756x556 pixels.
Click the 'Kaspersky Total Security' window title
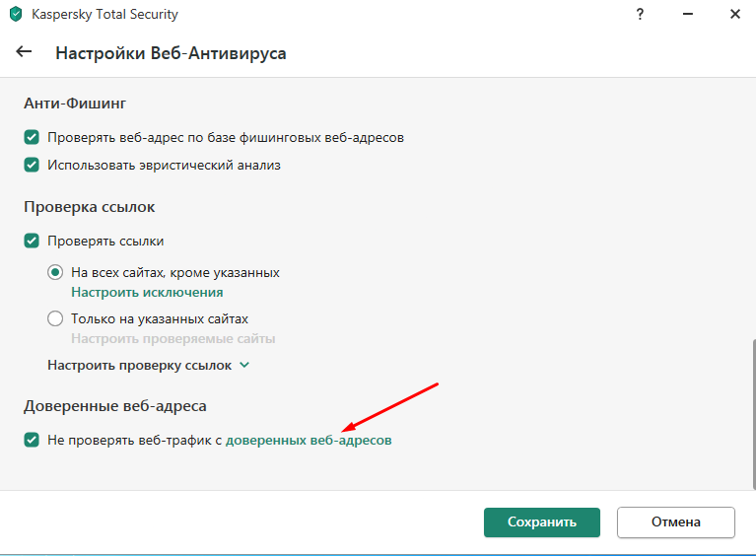tap(104, 15)
